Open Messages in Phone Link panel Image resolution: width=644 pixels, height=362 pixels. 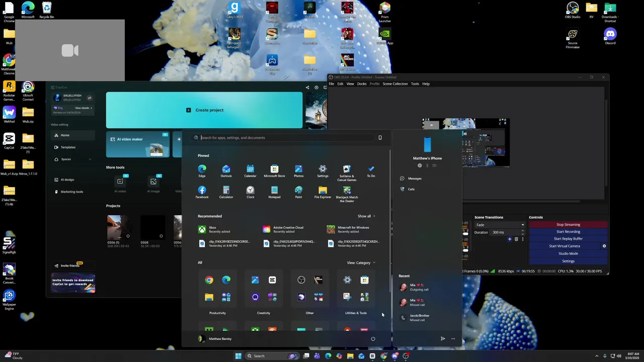[x=411, y=178]
